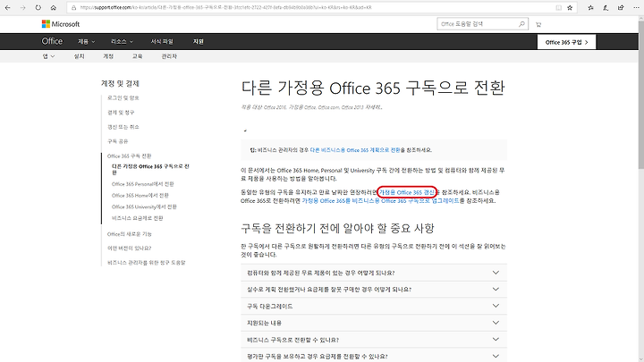Open Office 365 Personal에서 전환 sidebar link

143,184
